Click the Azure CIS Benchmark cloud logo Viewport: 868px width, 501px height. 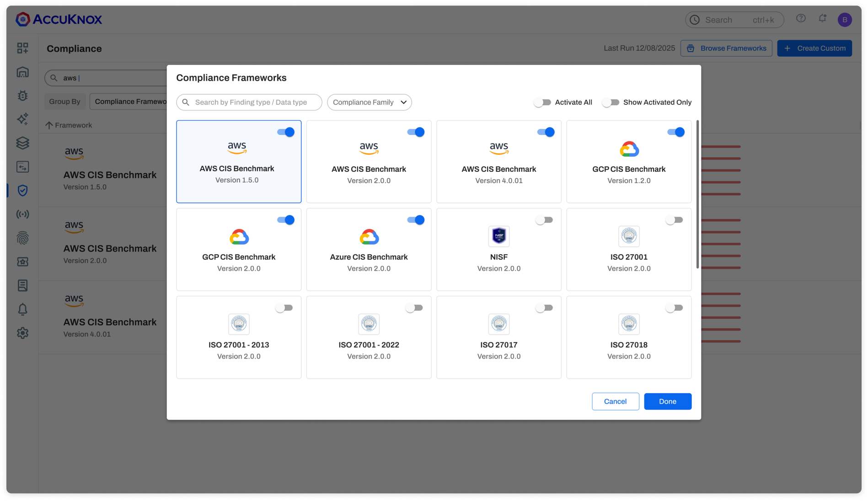pos(369,237)
